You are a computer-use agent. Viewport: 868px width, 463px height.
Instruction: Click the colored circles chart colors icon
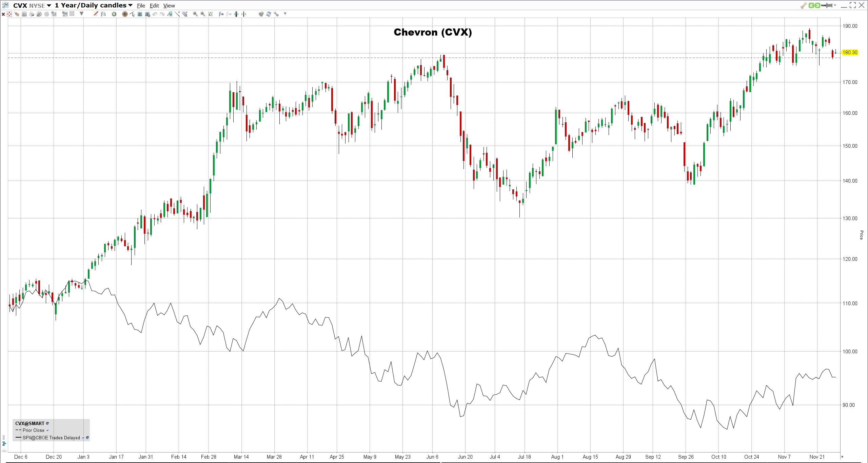(261, 14)
